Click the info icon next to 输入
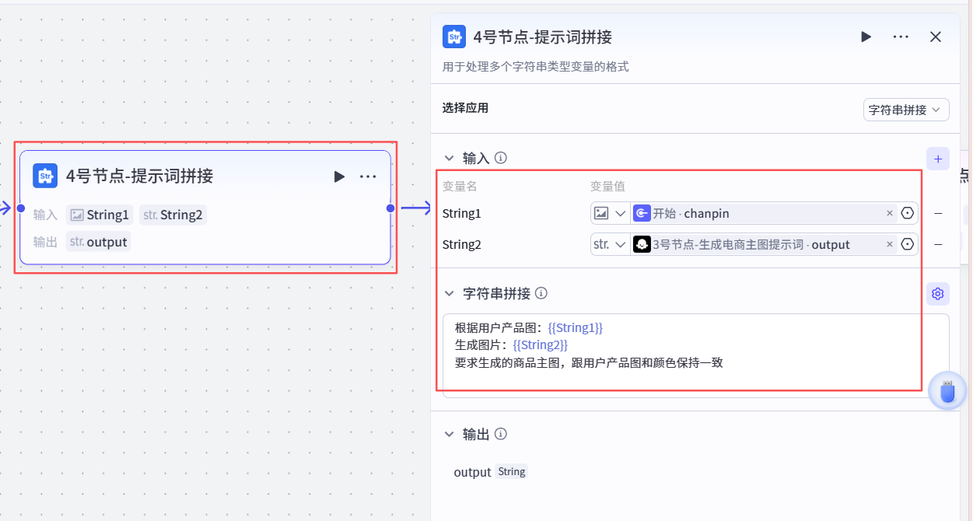Viewport: 980px width, 521px height. coord(501,157)
